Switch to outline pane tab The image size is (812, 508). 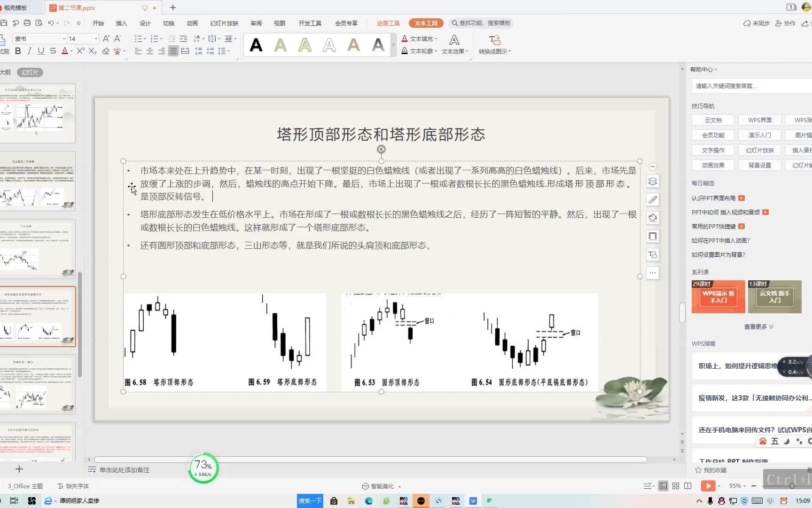5,72
